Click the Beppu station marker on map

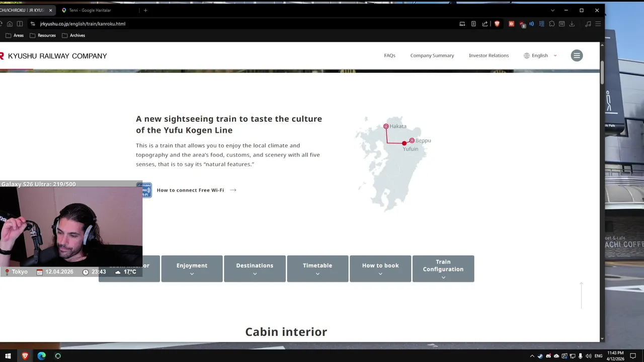(412, 140)
